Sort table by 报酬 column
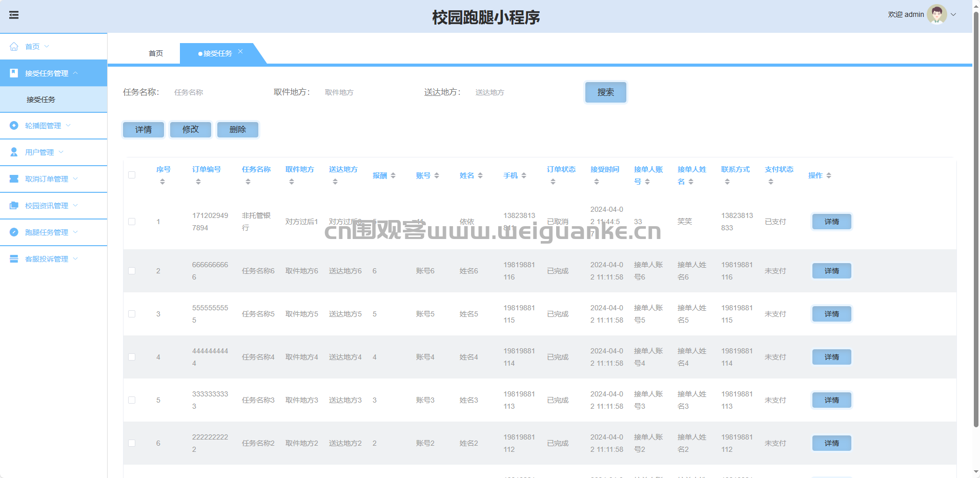The height and width of the screenshot is (478, 980). pyautogui.click(x=393, y=175)
